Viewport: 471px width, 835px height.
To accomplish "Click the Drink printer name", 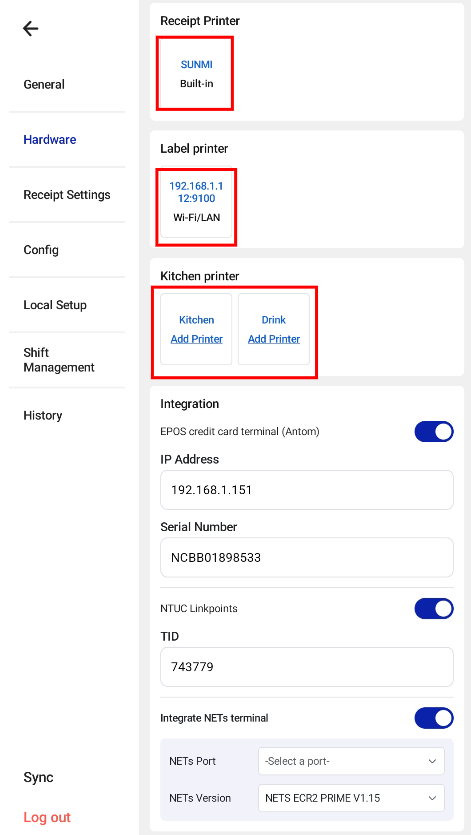I will click(x=274, y=320).
